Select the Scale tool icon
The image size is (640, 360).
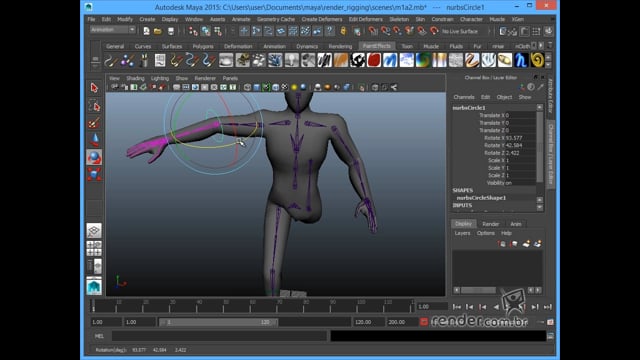pos(94,174)
